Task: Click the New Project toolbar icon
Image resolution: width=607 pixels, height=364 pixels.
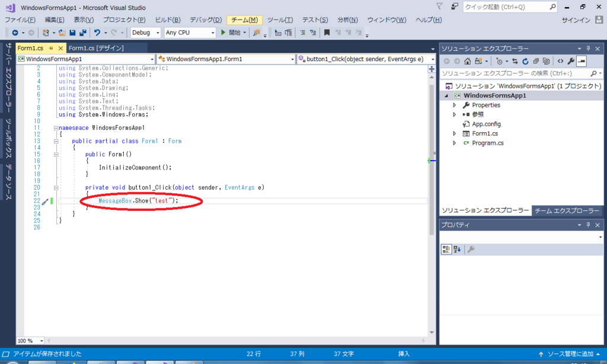Action: [x=46, y=33]
